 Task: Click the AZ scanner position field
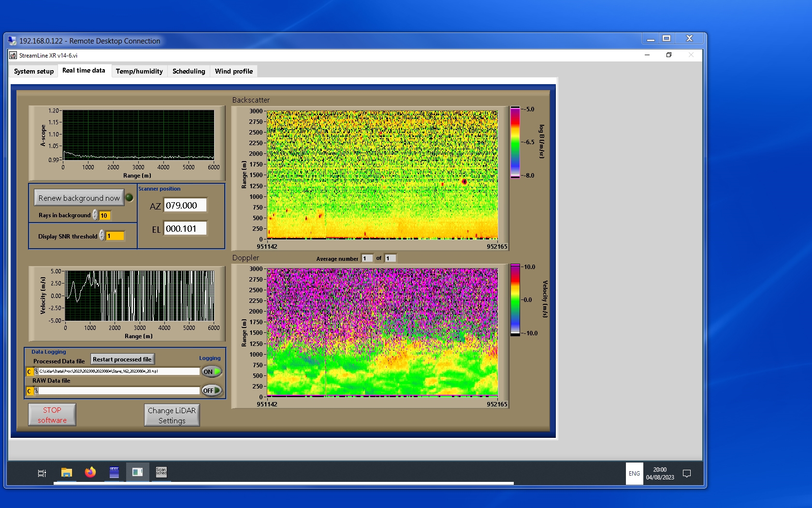(x=185, y=205)
